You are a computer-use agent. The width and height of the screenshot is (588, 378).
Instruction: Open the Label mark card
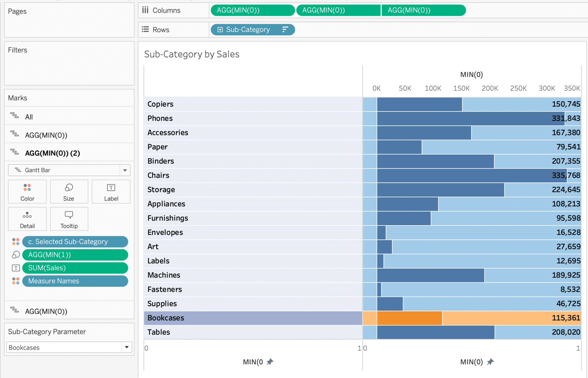click(111, 192)
